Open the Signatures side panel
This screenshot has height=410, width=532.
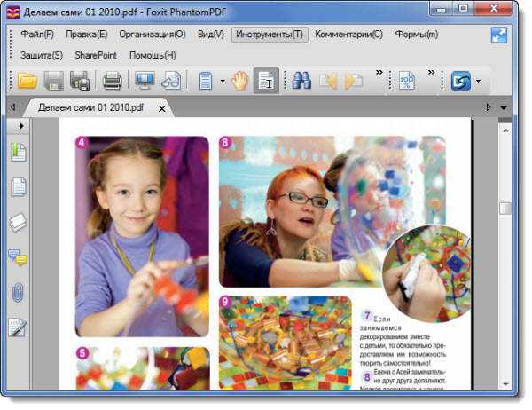coord(18,327)
